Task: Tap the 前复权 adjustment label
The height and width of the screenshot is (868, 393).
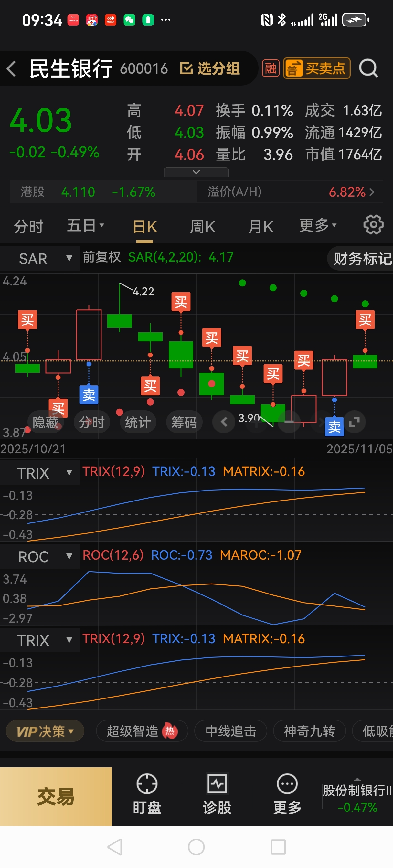Action: pos(102,257)
